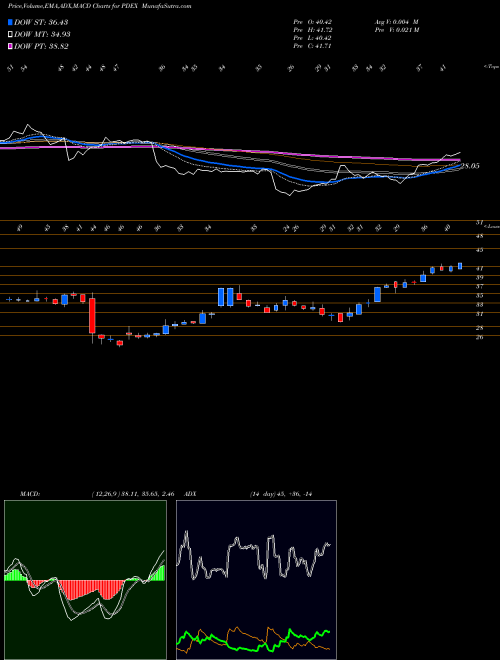Click the white DOW MT legend swatch
The image size is (500, 660).
click(x=10, y=35)
